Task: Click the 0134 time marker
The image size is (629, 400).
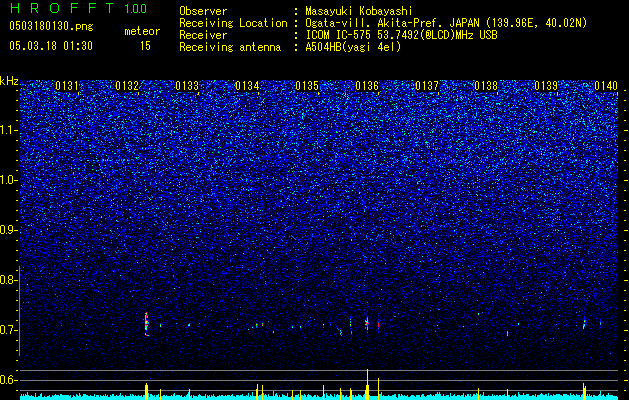Action: point(247,86)
